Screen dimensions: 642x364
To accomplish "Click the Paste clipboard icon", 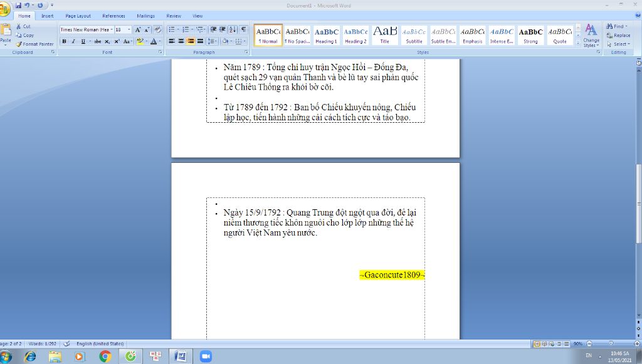I will click(x=6, y=30).
